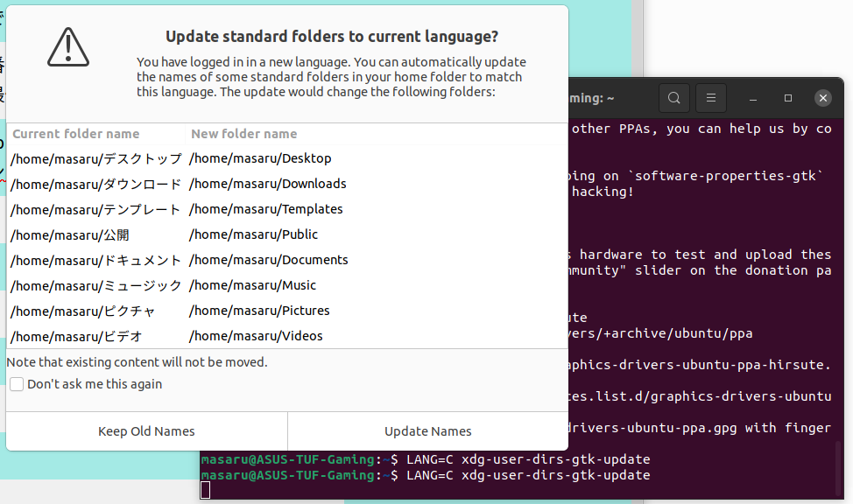Click the "New folder name" column header
853x504 pixels.
click(243, 134)
